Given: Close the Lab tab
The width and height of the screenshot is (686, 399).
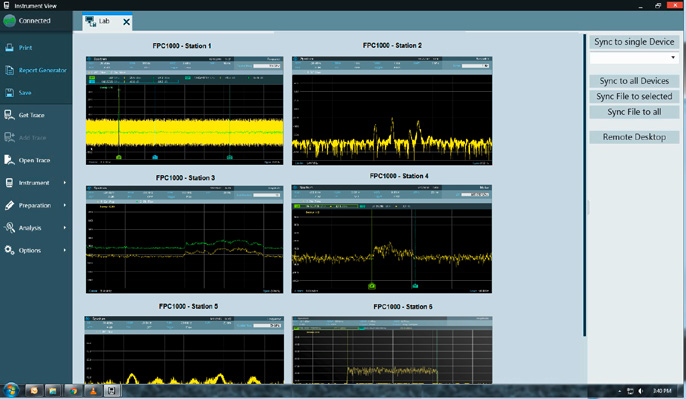Looking at the screenshot, I should click(x=126, y=22).
